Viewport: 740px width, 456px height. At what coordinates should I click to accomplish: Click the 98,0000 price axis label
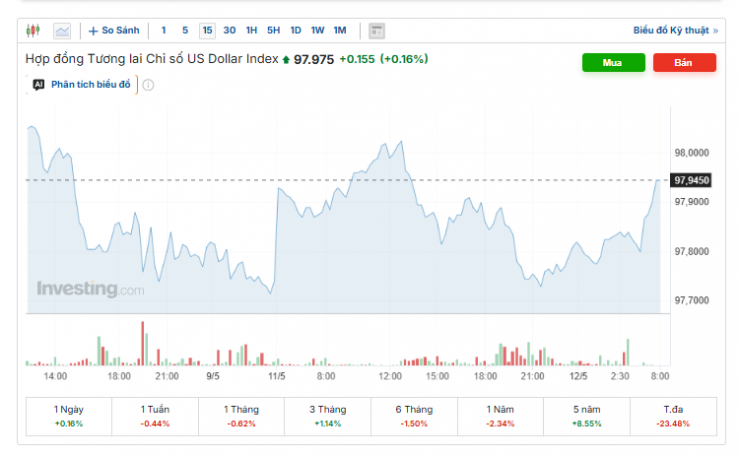(x=691, y=153)
